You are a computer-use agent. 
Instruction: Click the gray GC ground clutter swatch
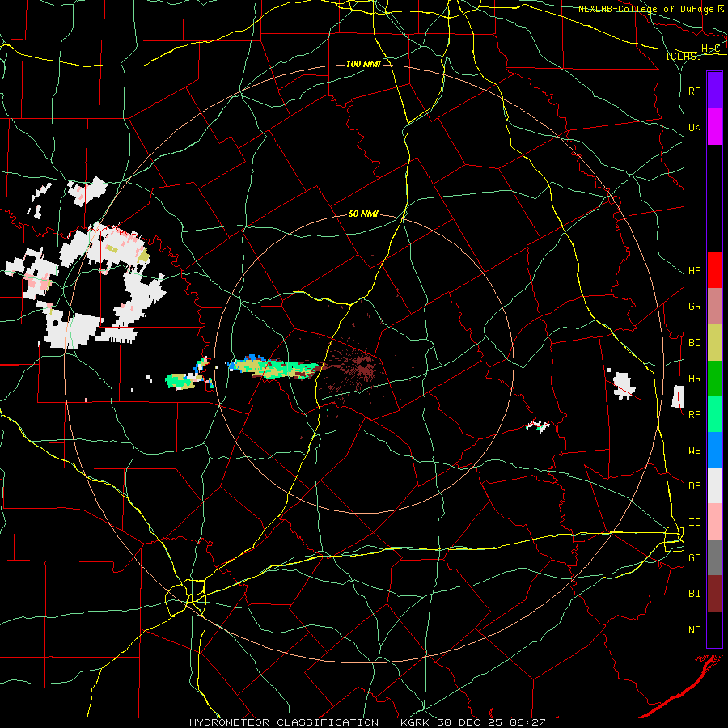[714, 557]
